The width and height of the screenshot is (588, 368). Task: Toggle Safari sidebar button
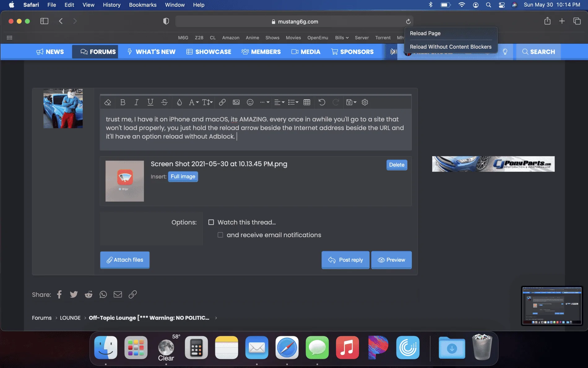44,21
